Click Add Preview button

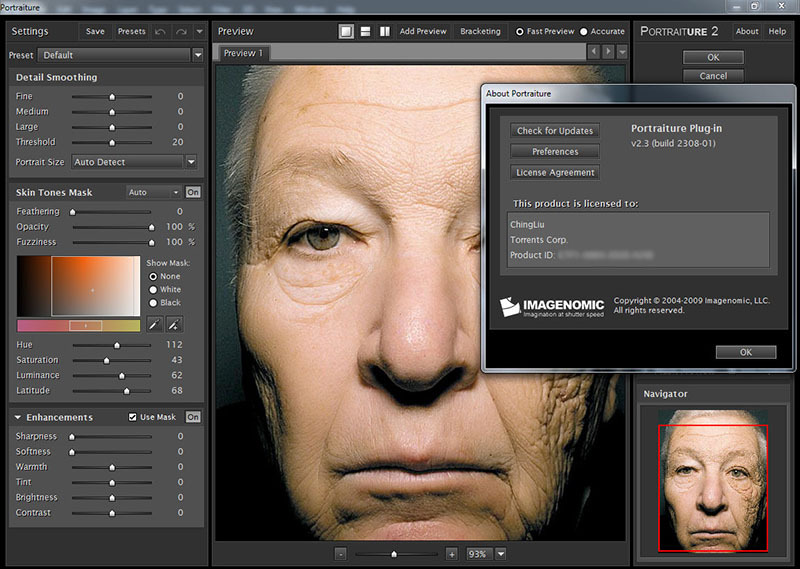pyautogui.click(x=423, y=32)
